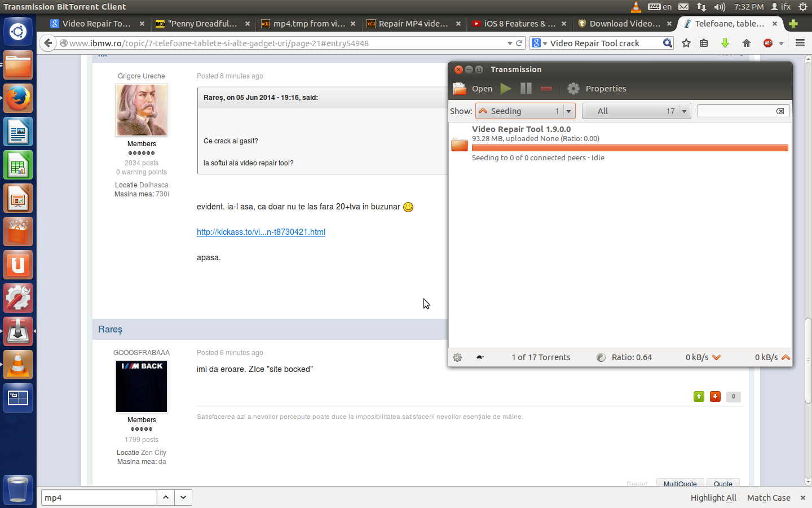Switch to Penny Dreadful IMDb tab

[x=202, y=24]
